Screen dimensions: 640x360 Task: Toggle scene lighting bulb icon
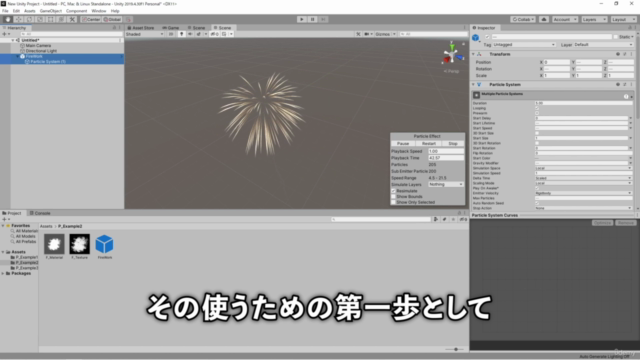click(182, 34)
